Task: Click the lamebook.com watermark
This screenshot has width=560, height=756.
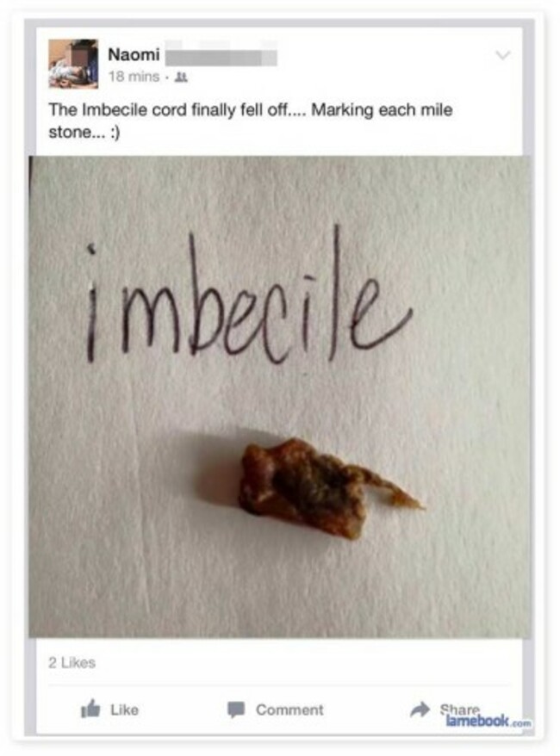Action: click(488, 722)
